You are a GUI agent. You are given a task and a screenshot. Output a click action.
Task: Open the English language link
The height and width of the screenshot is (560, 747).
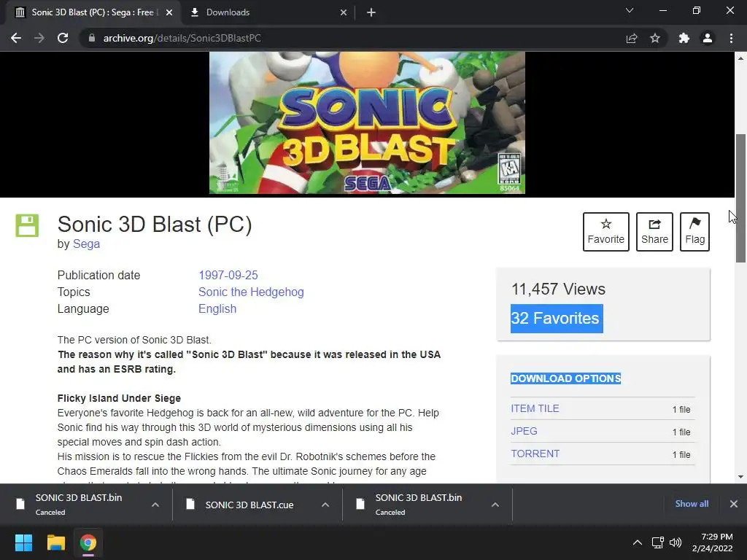tap(217, 308)
